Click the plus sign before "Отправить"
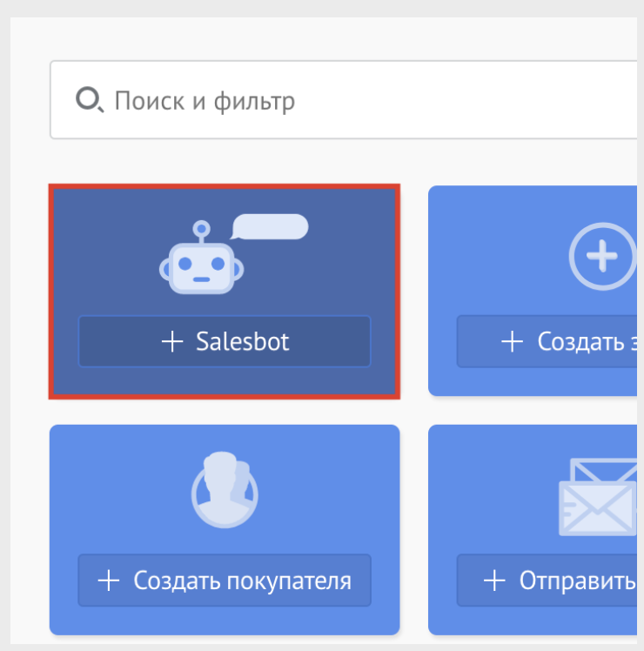 [x=494, y=581]
